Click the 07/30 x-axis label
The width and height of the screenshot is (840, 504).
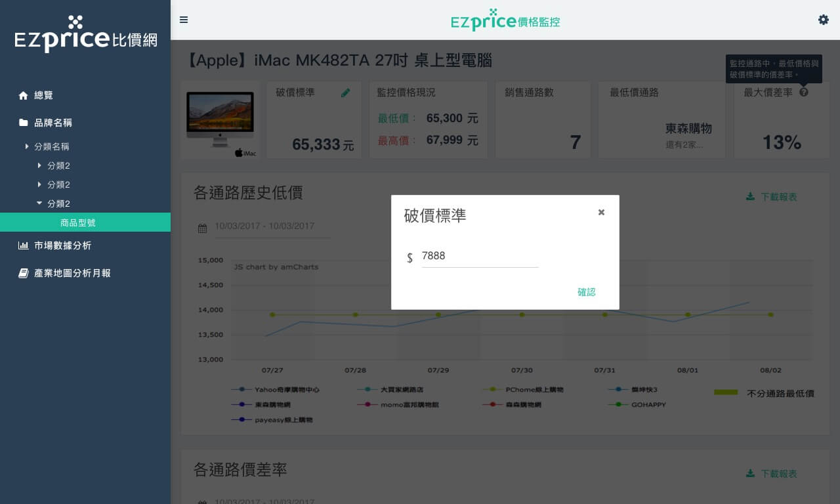[522, 371]
